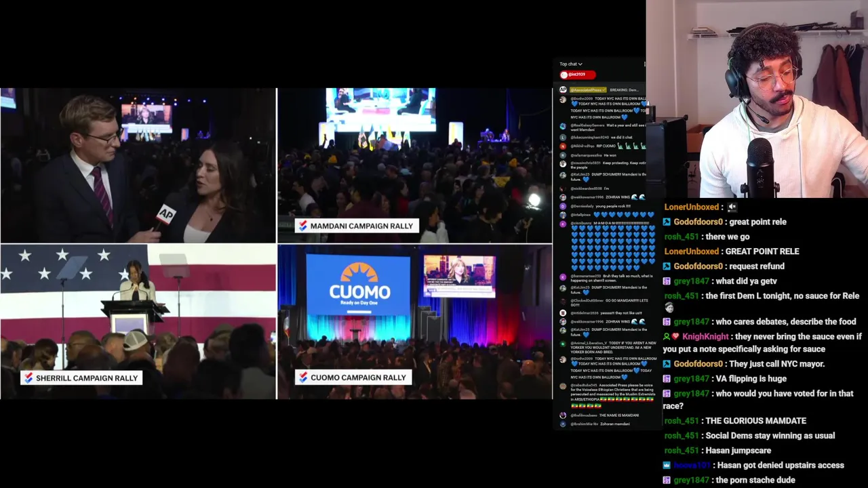Click the message 'Social Dems stay winning as usual'
The image size is (868, 488).
pyautogui.click(x=770, y=436)
